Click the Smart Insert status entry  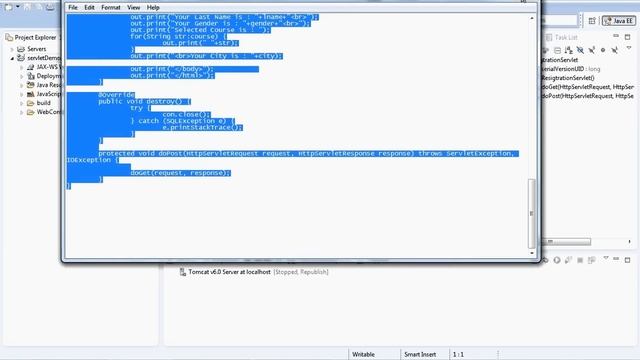(x=420, y=354)
